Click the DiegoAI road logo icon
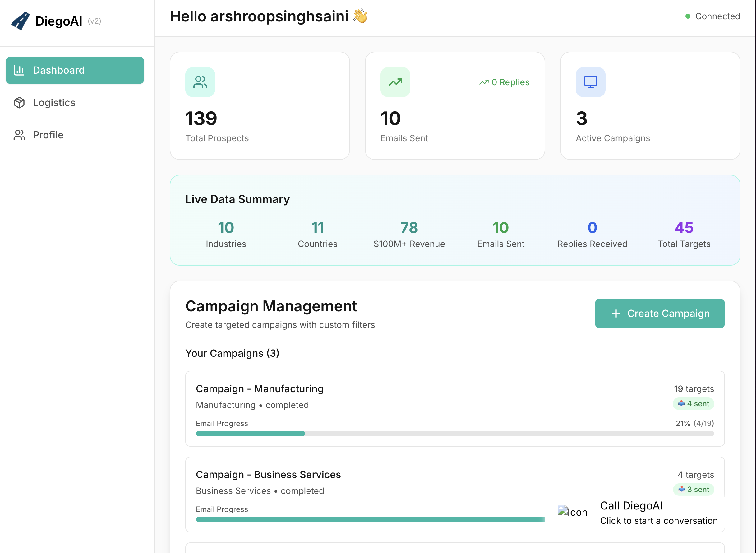 21,21
